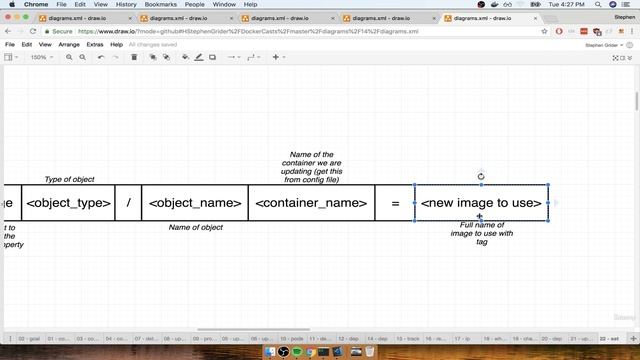
Task: Open the View menu in draw.io
Action: pos(45,44)
